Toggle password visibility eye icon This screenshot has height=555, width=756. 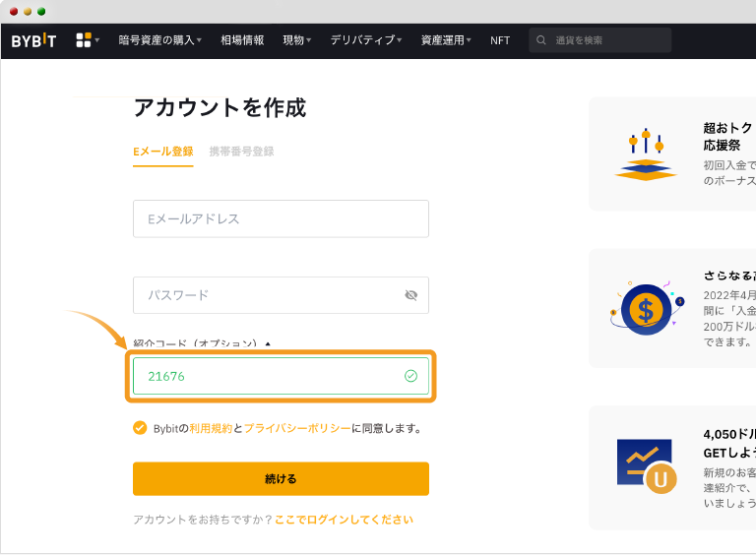[410, 295]
